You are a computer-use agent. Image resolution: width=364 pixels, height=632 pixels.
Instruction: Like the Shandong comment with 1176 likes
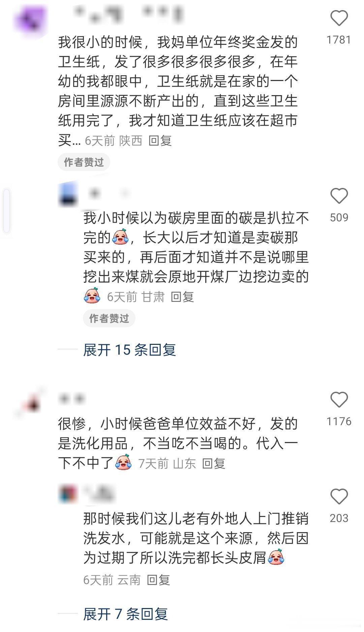(339, 400)
